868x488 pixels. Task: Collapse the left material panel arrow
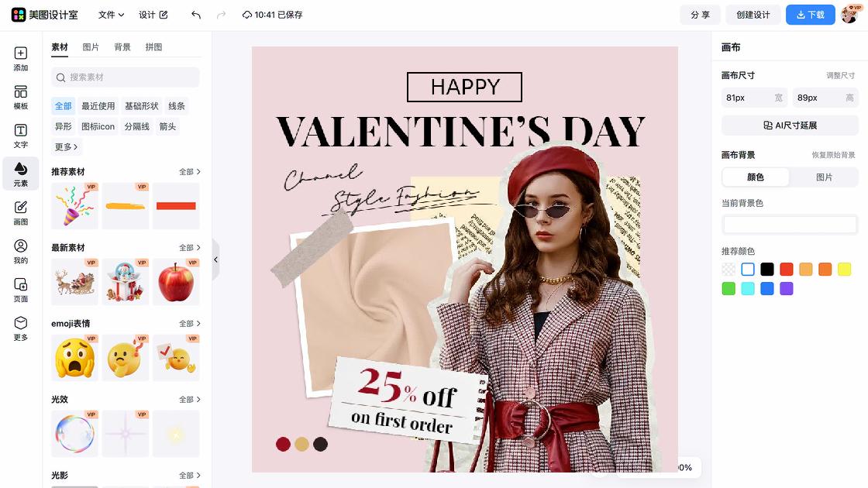[216, 259]
